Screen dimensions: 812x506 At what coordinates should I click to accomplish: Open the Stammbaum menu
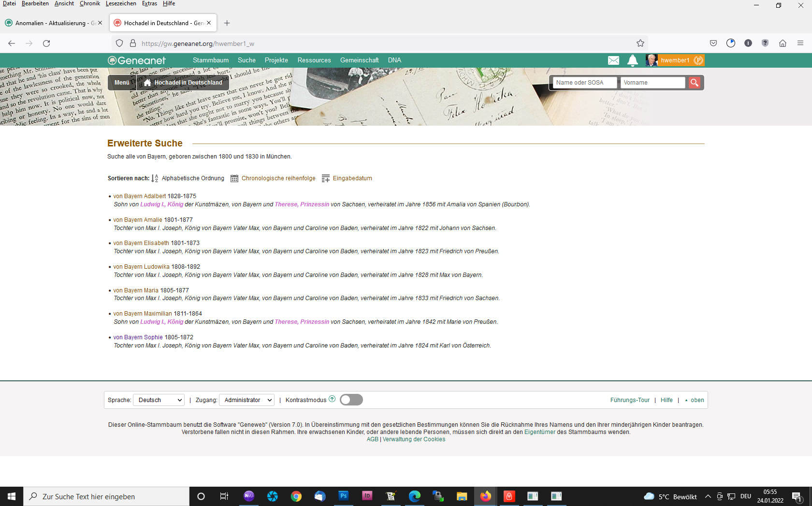[x=211, y=60]
